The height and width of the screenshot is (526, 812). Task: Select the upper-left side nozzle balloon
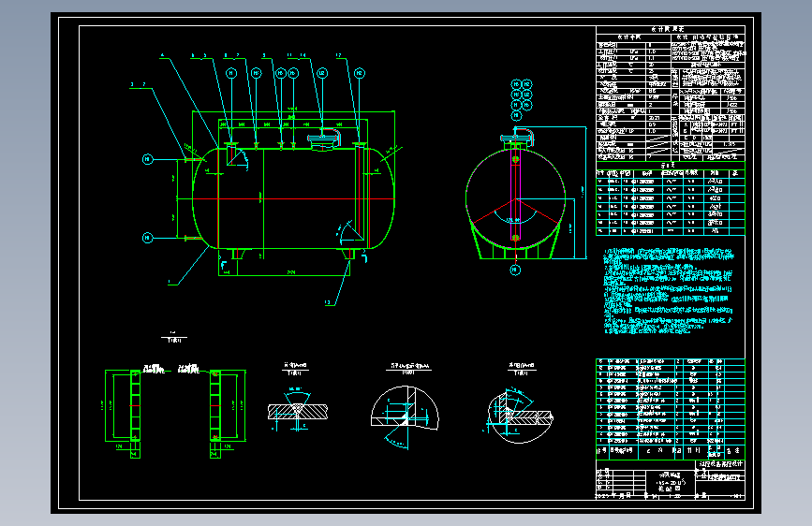pyautogui.click(x=148, y=159)
